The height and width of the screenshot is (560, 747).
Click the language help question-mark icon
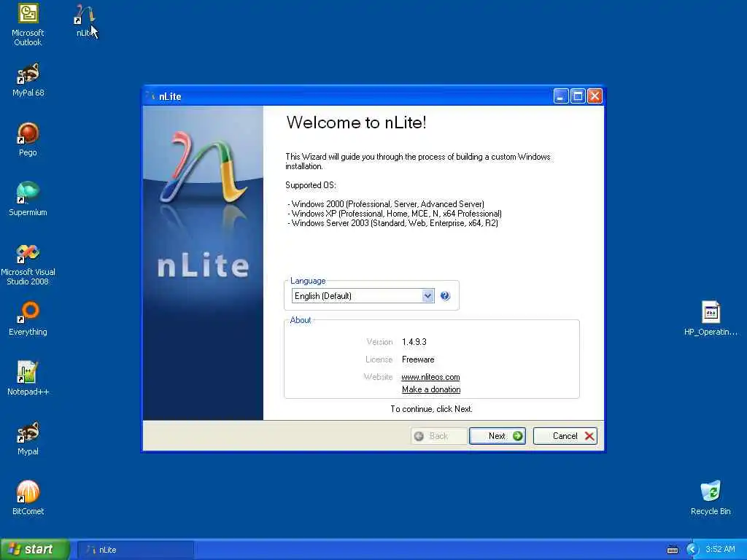click(x=445, y=296)
